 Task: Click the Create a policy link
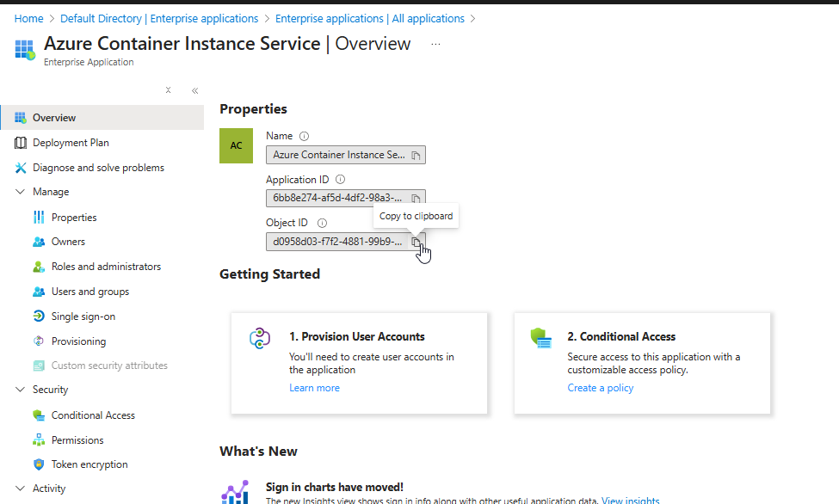pos(601,388)
